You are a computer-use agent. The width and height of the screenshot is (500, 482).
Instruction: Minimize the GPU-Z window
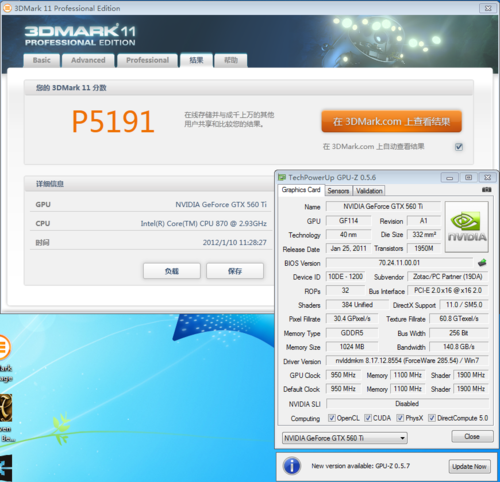(x=449, y=177)
